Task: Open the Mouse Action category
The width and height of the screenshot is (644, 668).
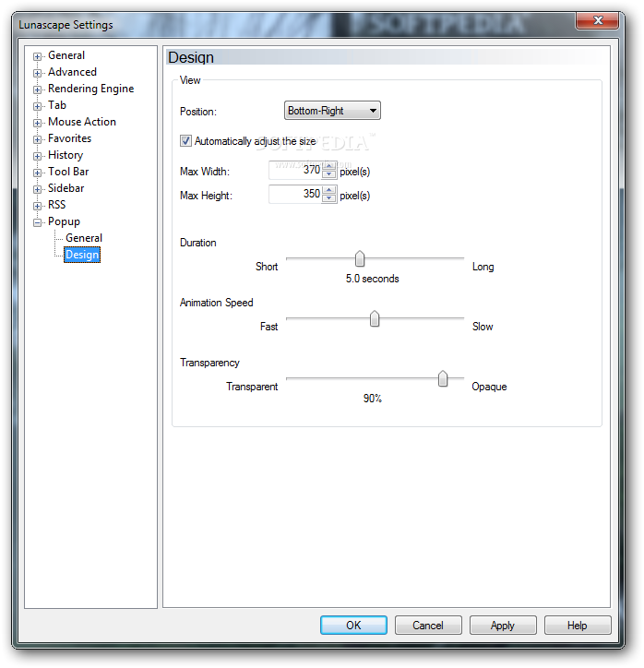Action: point(82,122)
